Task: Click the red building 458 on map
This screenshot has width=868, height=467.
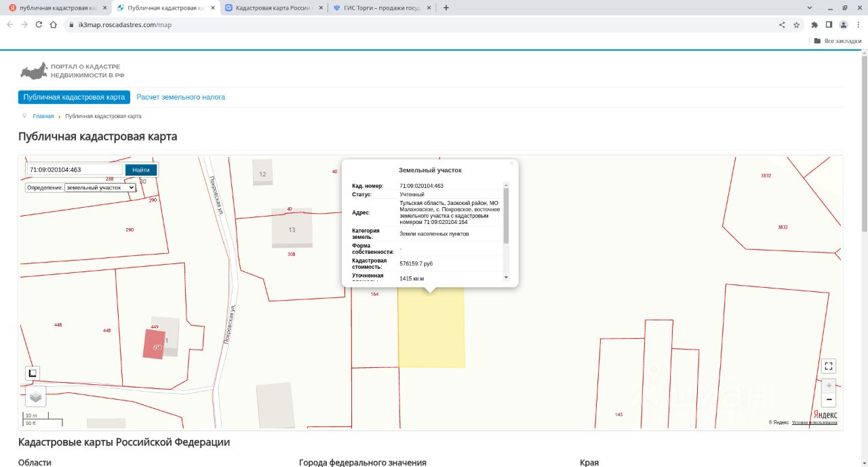Action: click(154, 344)
